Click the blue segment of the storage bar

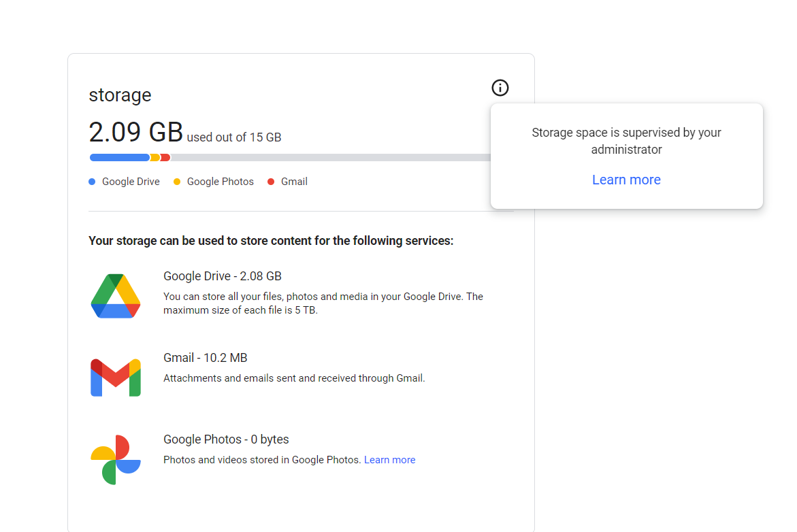pyautogui.click(x=119, y=158)
